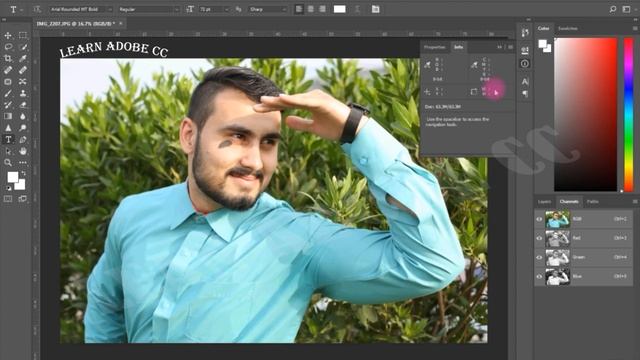Switch to the Paths tab
640x360 pixels.
point(593,202)
